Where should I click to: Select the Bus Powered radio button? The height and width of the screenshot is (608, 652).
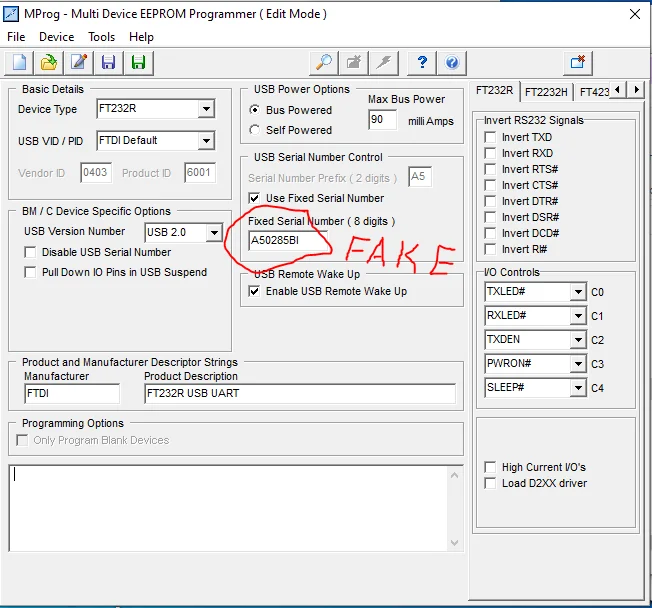(x=254, y=110)
